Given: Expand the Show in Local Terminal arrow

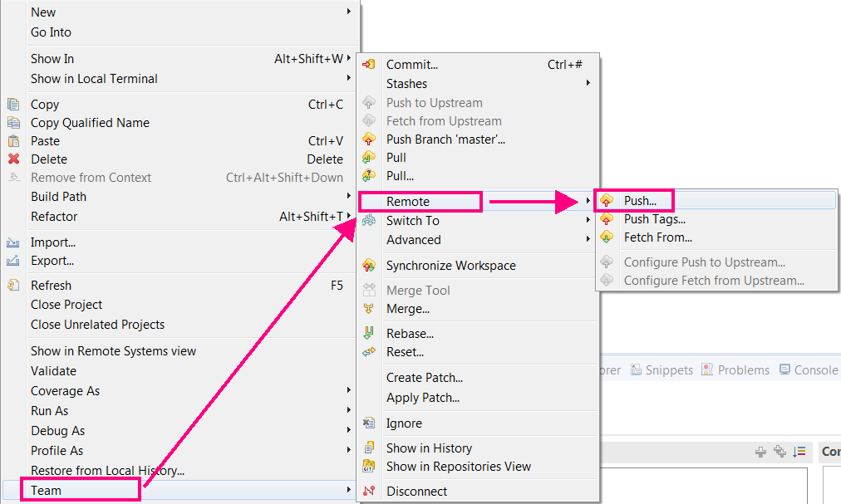Looking at the screenshot, I should [x=349, y=78].
